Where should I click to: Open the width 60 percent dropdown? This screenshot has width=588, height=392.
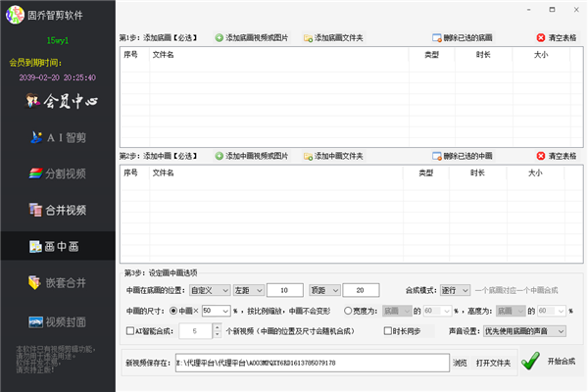coord(437,311)
